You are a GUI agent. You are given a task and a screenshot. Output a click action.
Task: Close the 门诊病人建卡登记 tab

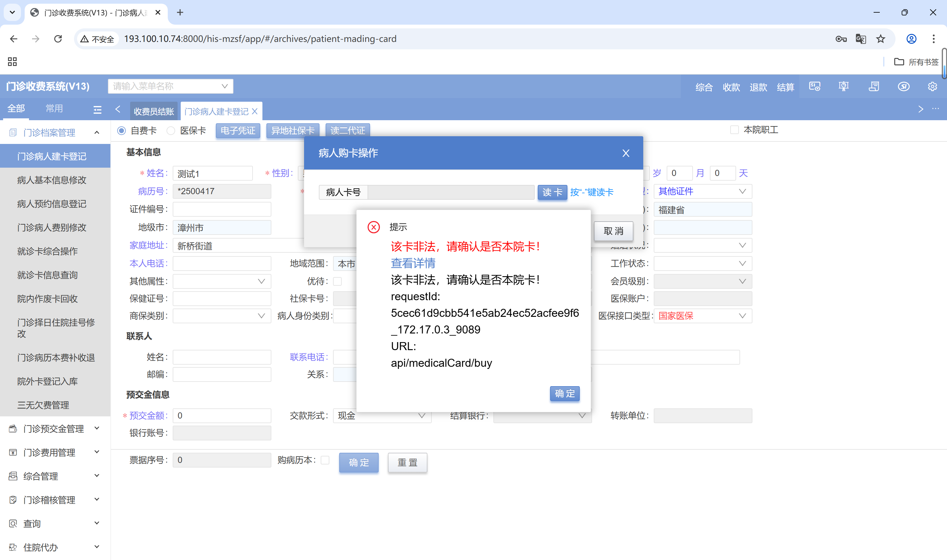(x=255, y=111)
